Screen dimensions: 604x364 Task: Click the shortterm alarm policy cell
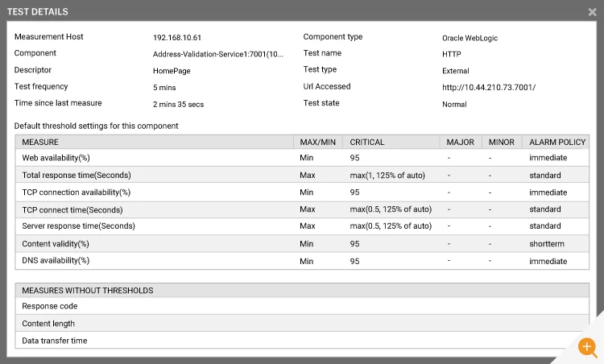[x=547, y=244]
